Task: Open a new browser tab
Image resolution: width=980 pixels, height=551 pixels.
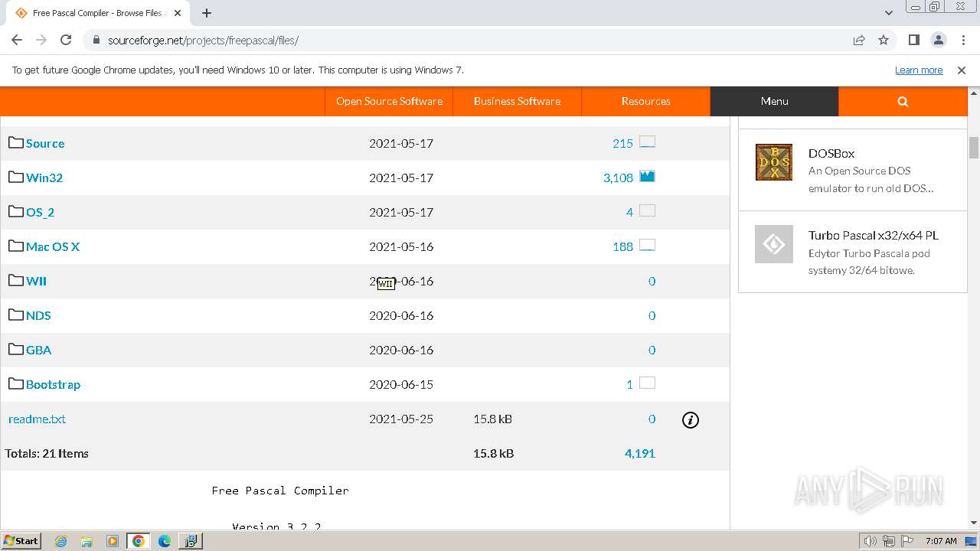Action: tap(207, 13)
